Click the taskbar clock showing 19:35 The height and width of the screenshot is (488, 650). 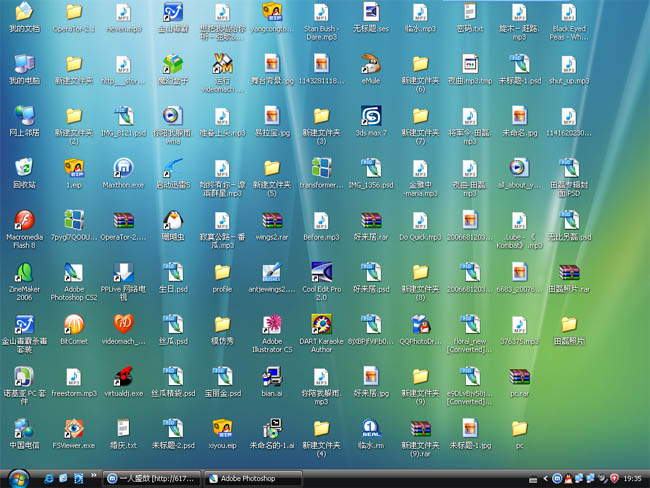pos(631,479)
